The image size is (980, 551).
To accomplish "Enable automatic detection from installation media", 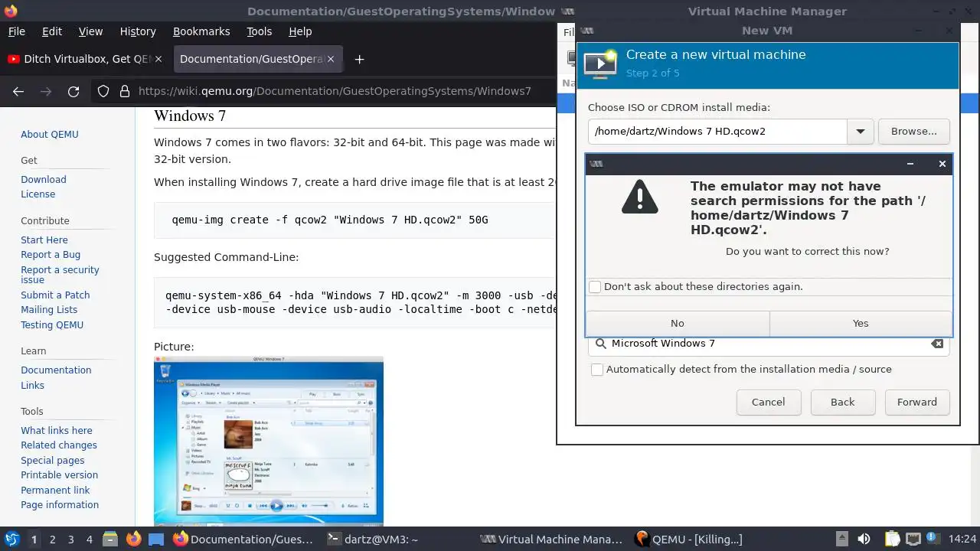I will [597, 370].
